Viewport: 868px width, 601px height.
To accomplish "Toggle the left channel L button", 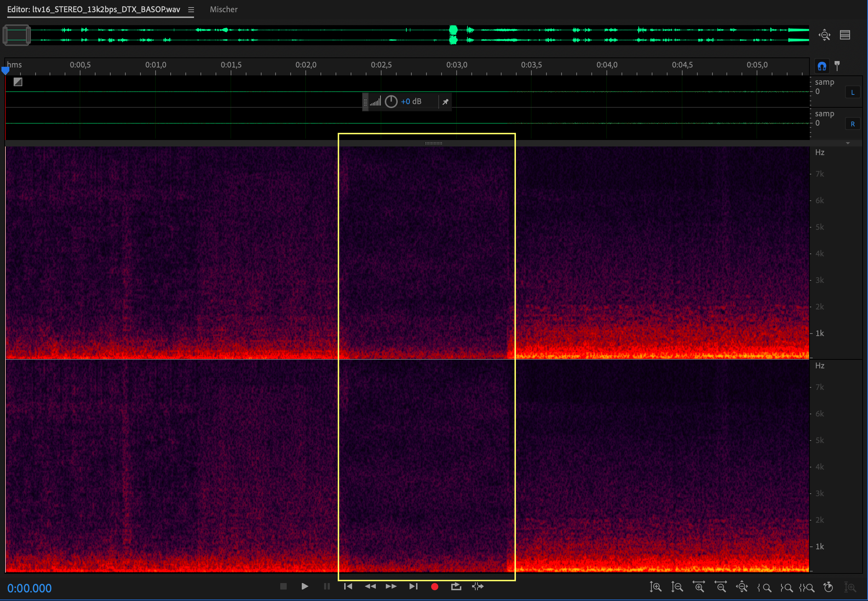I will pyautogui.click(x=853, y=92).
